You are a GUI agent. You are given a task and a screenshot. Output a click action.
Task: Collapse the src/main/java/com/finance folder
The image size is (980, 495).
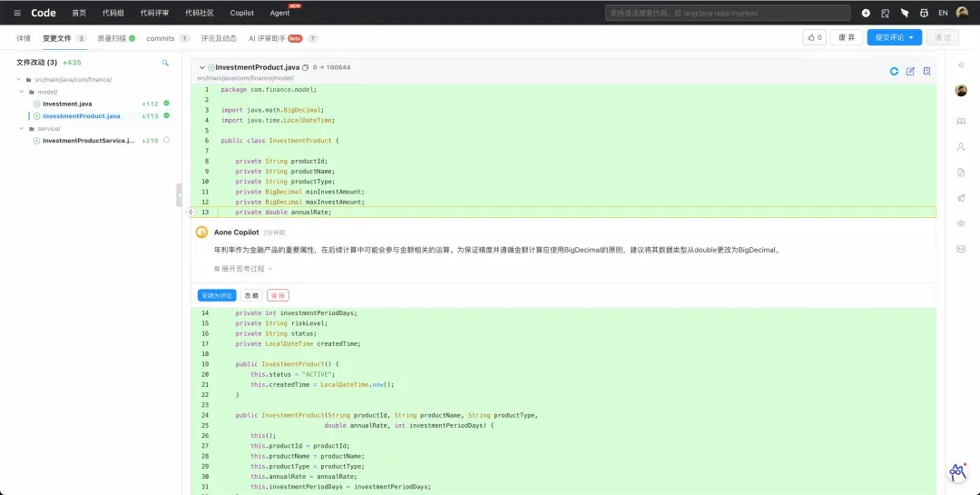click(19, 80)
